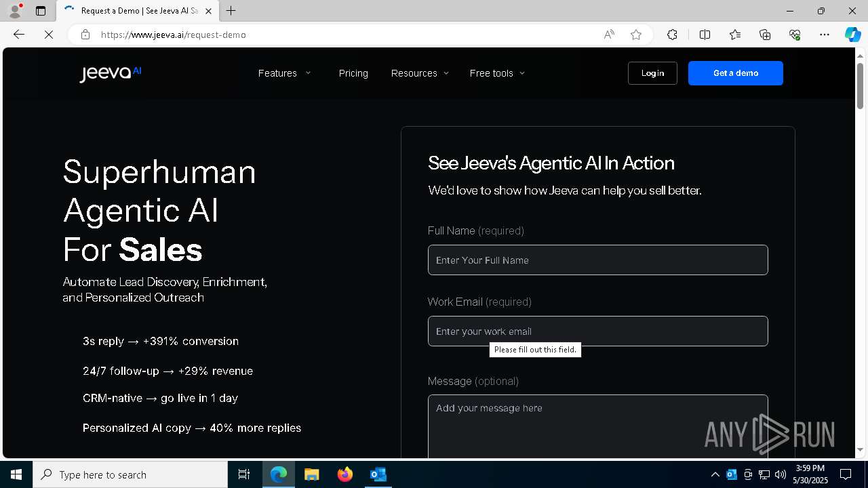The width and height of the screenshot is (868, 488).
Task: Focus the Message text area
Action: click(598, 426)
